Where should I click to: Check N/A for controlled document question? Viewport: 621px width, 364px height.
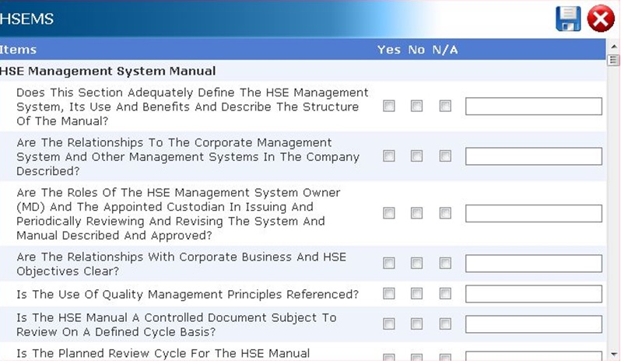click(444, 324)
